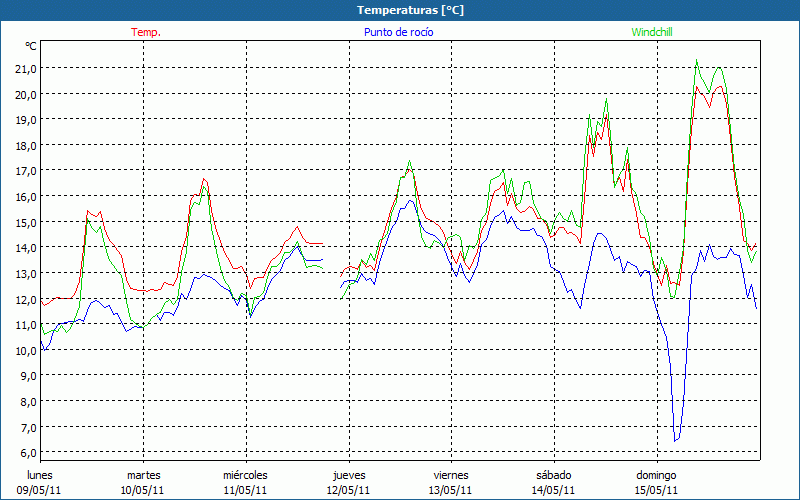Select the jueves day label

click(349, 475)
